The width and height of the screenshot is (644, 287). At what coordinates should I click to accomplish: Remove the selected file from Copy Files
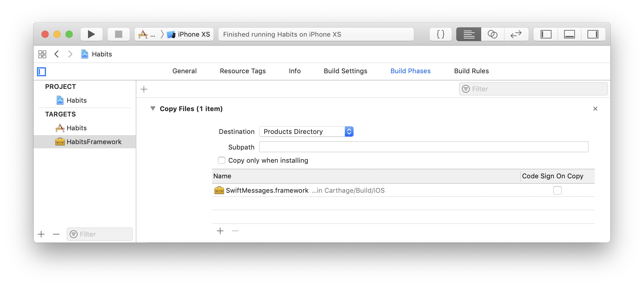point(235,231)
